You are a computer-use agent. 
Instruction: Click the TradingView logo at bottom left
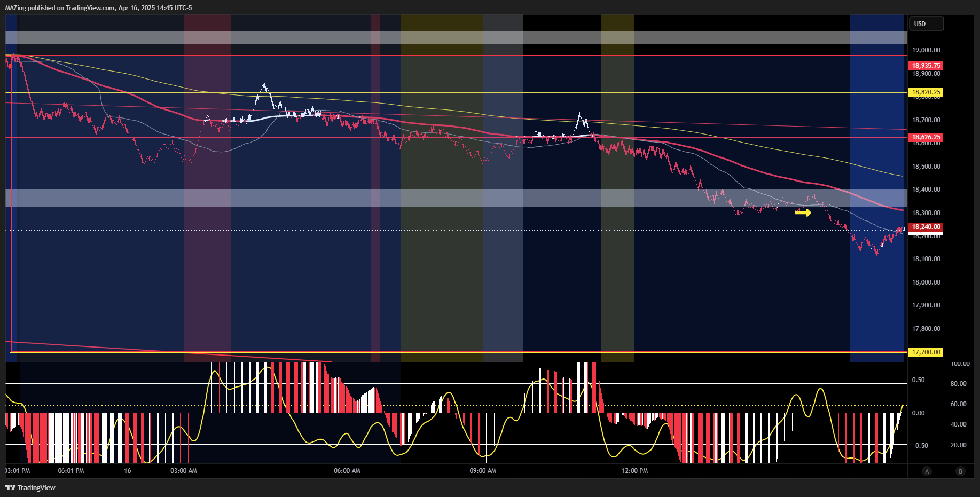[30, 487]
